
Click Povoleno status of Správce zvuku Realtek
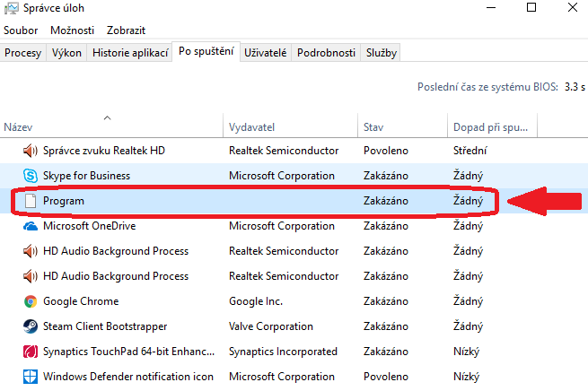pos(385,151)
